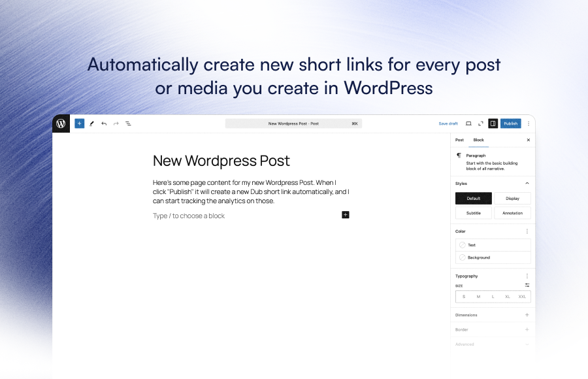Viewport: 588px width, 379px height.
Task: Click the Publish button
Action: 510,123
